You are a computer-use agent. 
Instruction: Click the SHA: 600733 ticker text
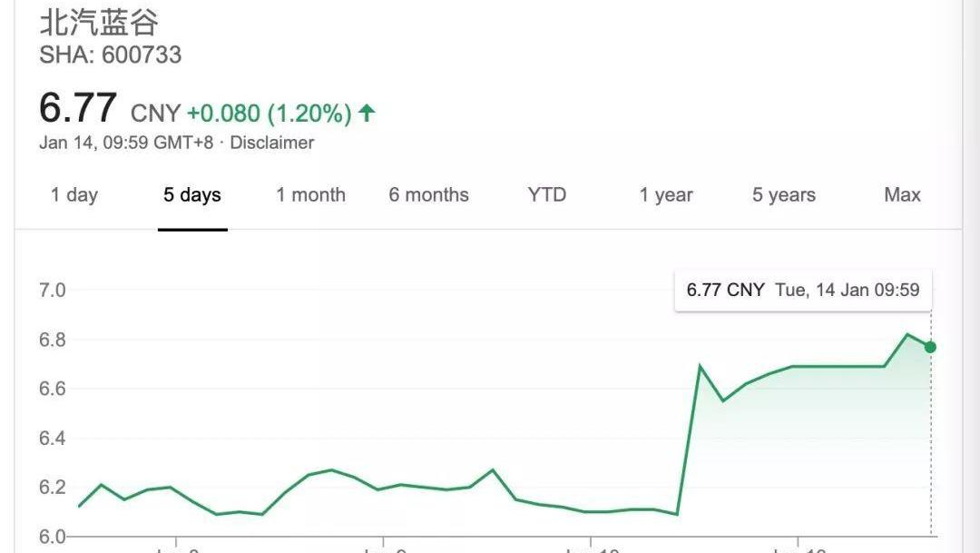coord(110,55)
